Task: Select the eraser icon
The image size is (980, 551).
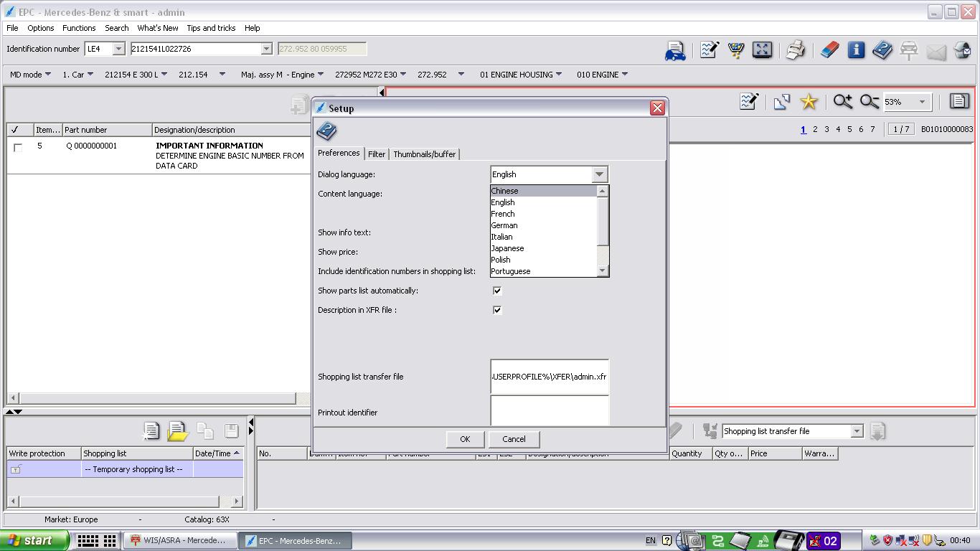Action: [829, 50]
